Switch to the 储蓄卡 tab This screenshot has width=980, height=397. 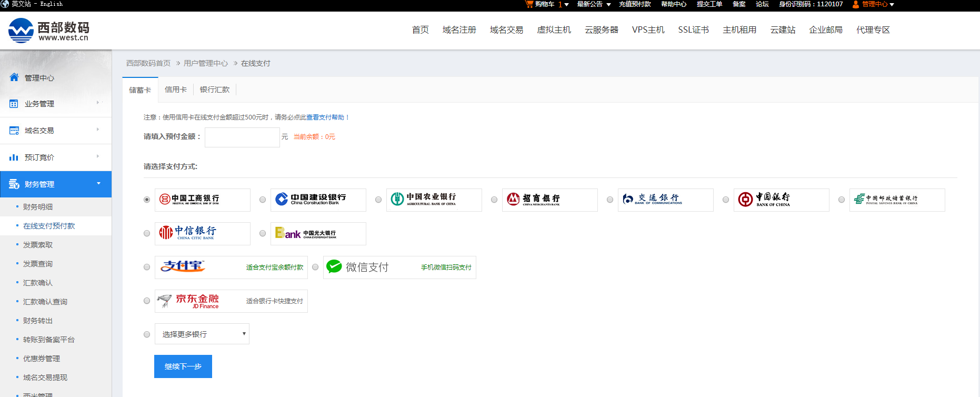140,90
